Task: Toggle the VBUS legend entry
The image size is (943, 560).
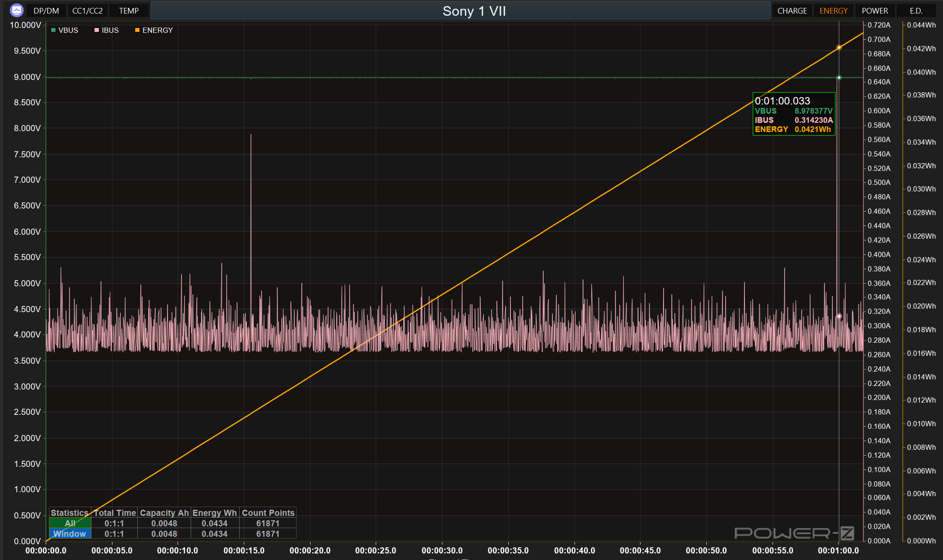Action: click(68, 30)
